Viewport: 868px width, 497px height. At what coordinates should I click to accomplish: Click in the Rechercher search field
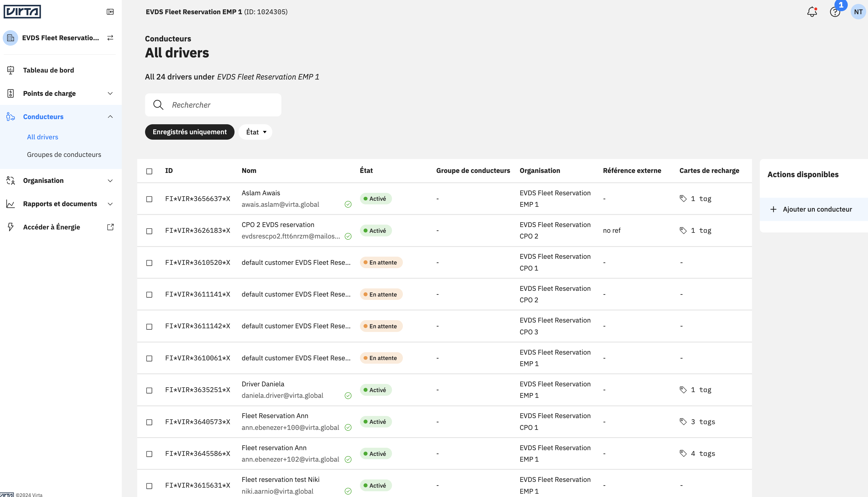click(213, 105)
